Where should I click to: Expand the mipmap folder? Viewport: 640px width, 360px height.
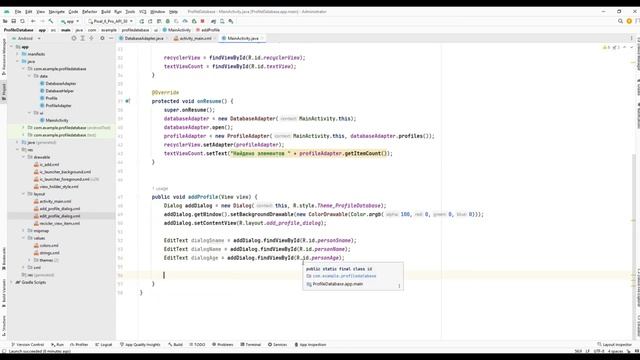coord(24,231)
